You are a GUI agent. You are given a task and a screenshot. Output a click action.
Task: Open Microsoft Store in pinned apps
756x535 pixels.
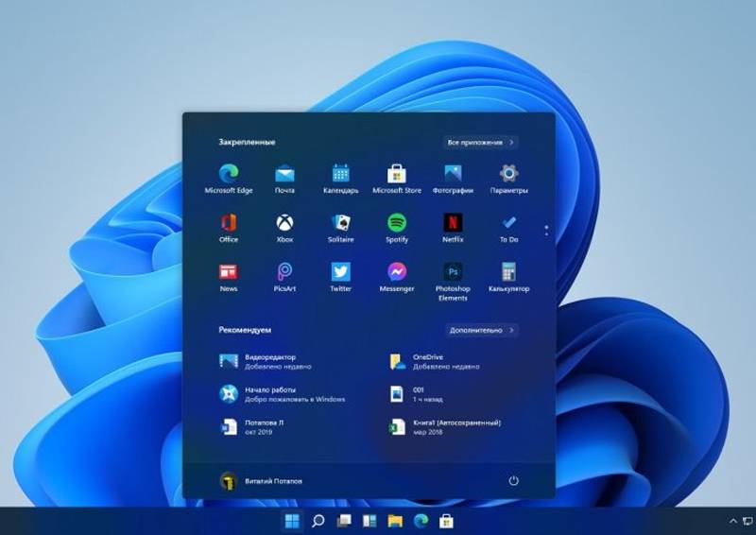[396, 179]
